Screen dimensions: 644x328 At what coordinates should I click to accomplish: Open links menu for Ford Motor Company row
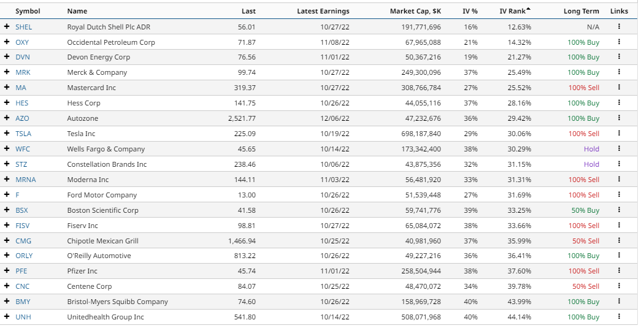click(619, 195)
